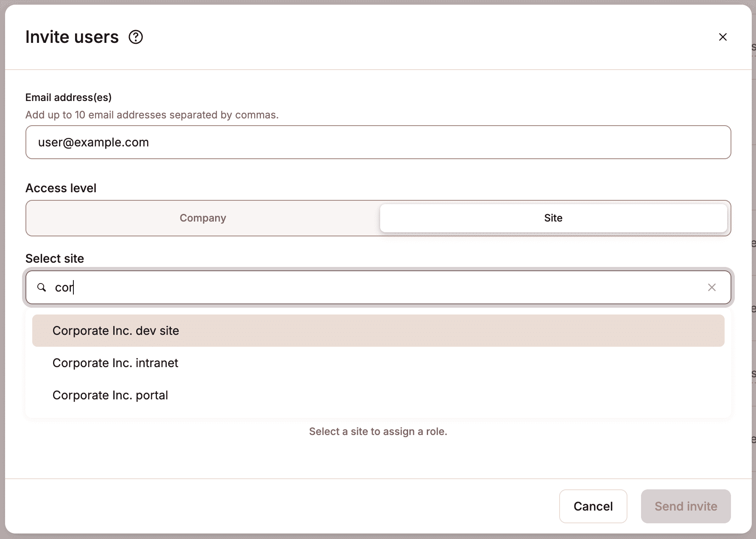The width and height of the screenshot is (756, 539).
Task: Switch access level to Company
Action: pos(202,218)
